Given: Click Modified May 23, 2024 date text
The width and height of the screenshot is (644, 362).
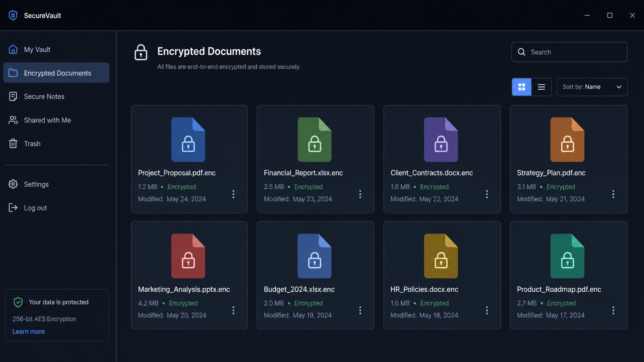Looking at the screenshot, I should coord(298,199).
